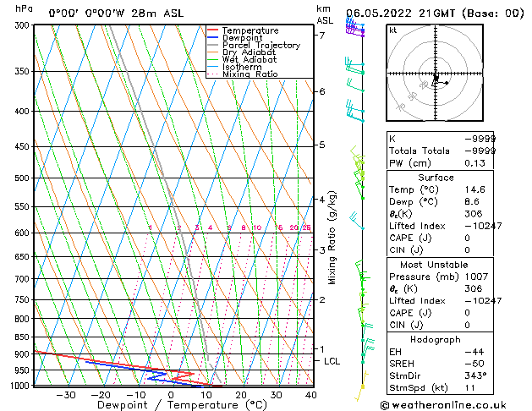Click the 'StmSpd (kt)' value 11
This screenshot has height=411, width=532.
click(470, 388)
